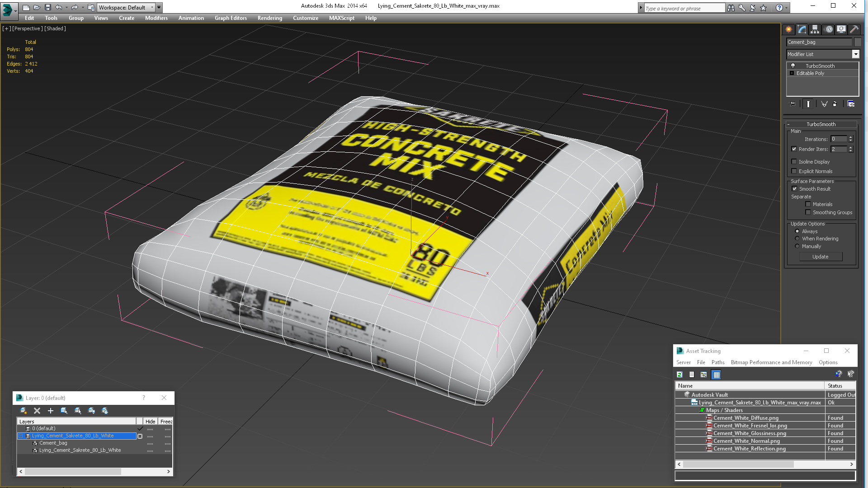The image size is (868, 488).
Task: Click Configure Modifier Sets icon
Action: click(x=851, y=104)
